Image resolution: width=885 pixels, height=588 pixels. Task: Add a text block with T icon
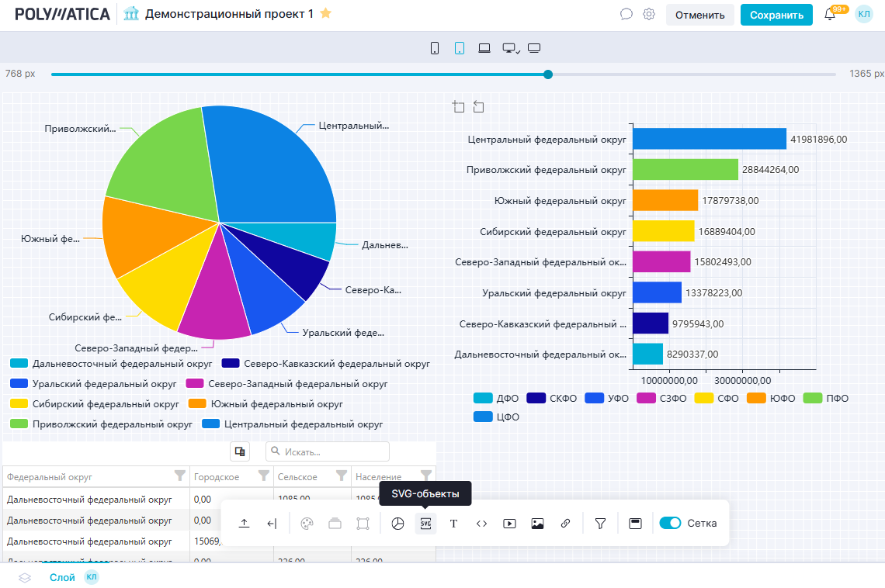[x=454, y=524]
